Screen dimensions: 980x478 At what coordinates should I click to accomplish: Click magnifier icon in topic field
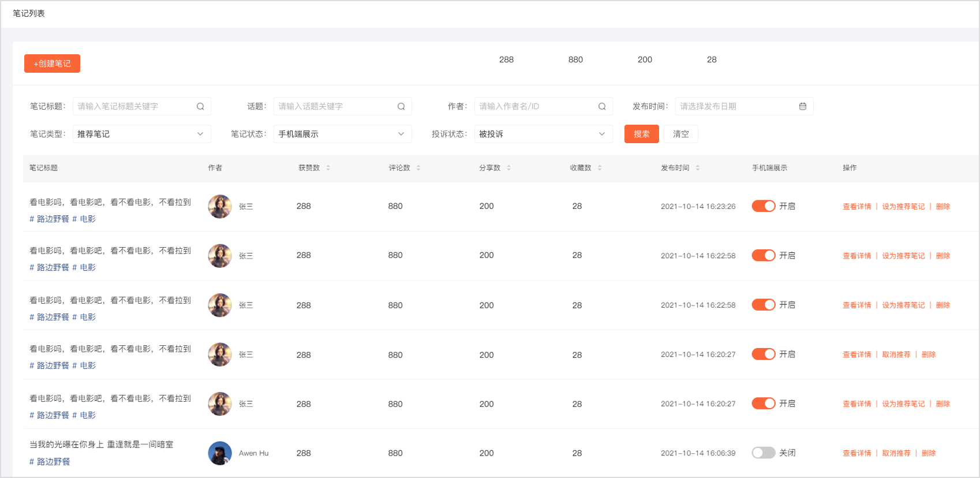tap(401, 106)
